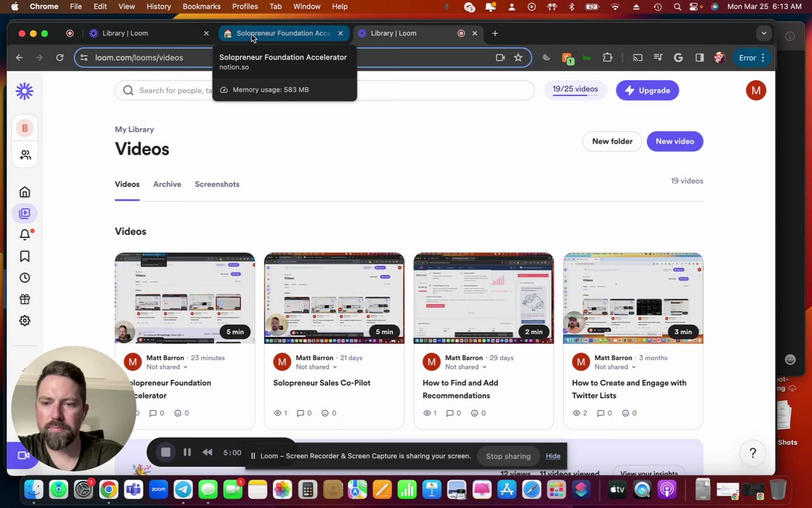Click the My Library breadcrumb
This screenshot has height=508, width=812.
134,130
